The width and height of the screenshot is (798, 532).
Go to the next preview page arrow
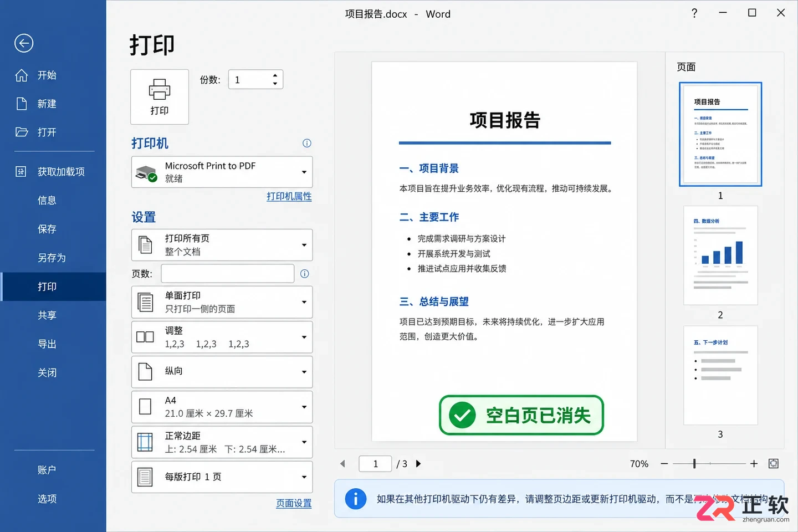pyautogui.click(x=418, y=464)
